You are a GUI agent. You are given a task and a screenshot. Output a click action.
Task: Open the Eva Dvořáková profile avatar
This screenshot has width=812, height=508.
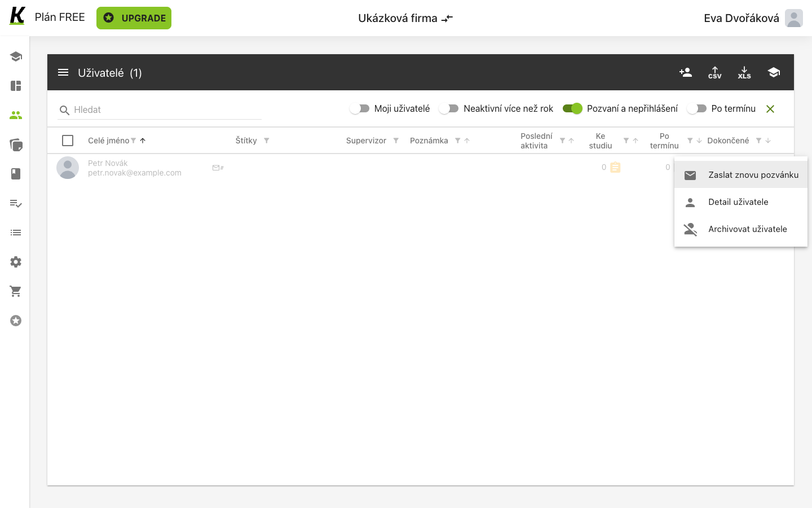(x=793, y=18)
